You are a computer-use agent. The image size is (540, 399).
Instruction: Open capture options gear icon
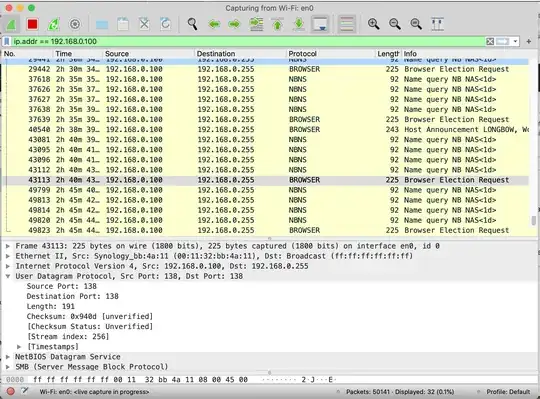click(75, 24)
